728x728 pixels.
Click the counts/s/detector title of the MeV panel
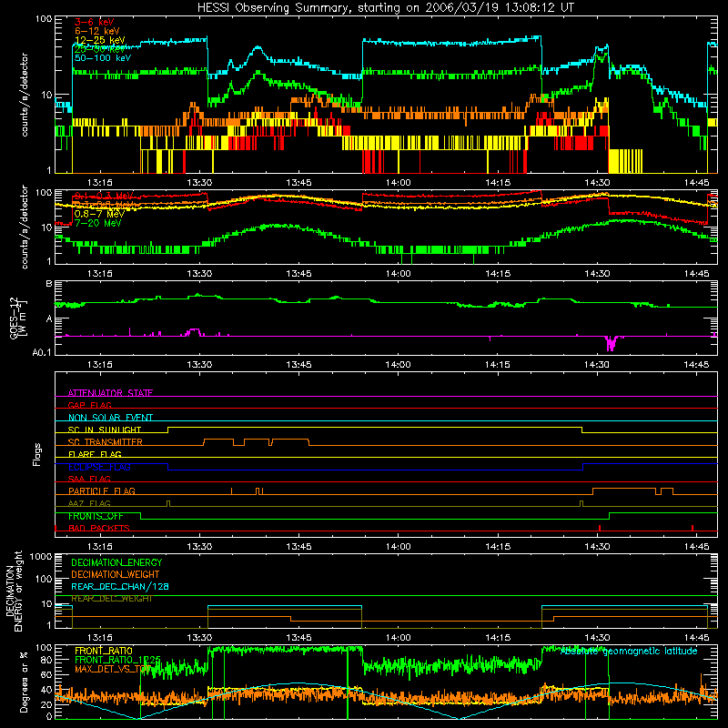25,227
